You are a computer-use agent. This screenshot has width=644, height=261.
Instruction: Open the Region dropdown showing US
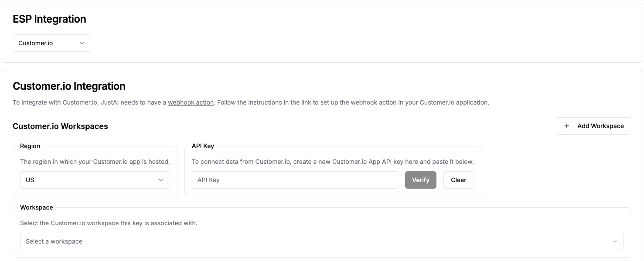click(x=95, y=180)
